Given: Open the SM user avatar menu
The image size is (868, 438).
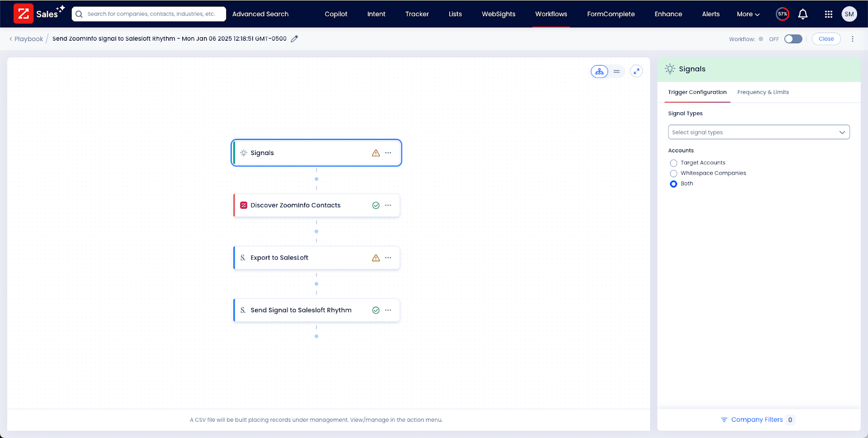Looking at the screenshot, I should (849, 14).
